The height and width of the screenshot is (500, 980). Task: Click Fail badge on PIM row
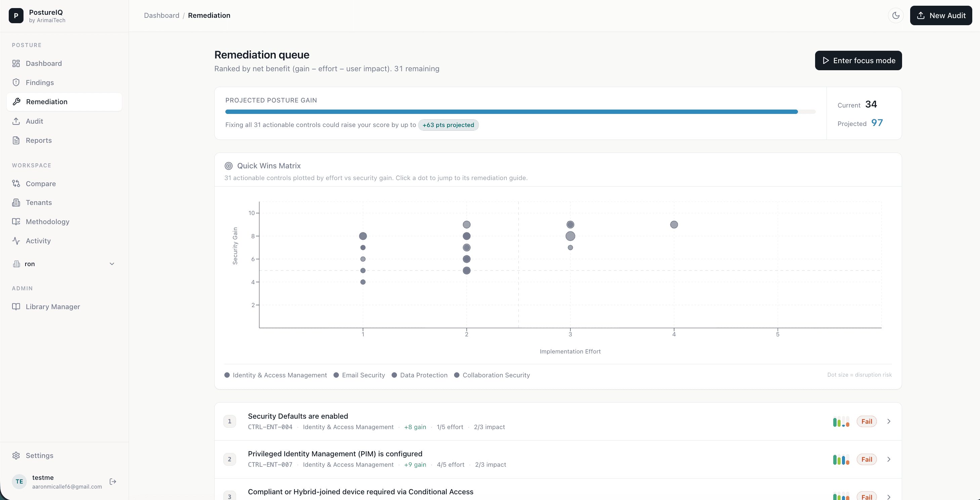(x=866, y=459)
